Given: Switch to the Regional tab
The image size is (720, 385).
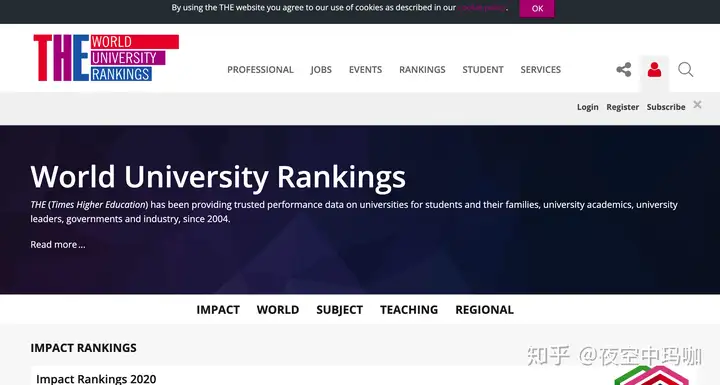Looking at the screenshot, I should (484, 310).
